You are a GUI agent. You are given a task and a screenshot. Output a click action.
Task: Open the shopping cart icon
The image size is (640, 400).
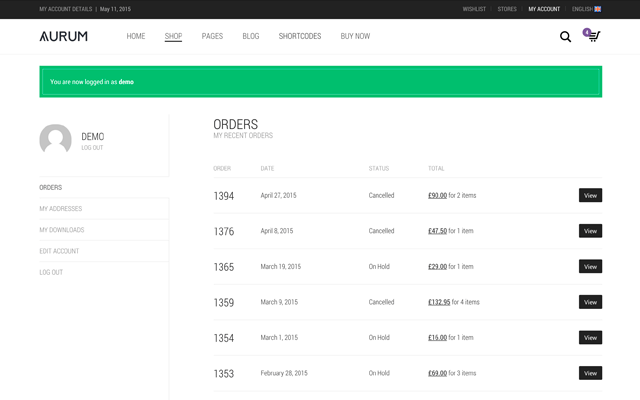593,36
